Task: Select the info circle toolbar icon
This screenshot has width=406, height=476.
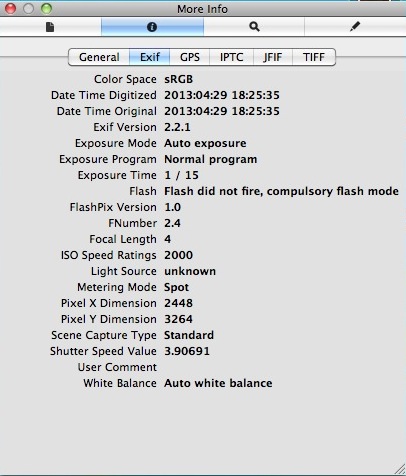Action: 152,27
